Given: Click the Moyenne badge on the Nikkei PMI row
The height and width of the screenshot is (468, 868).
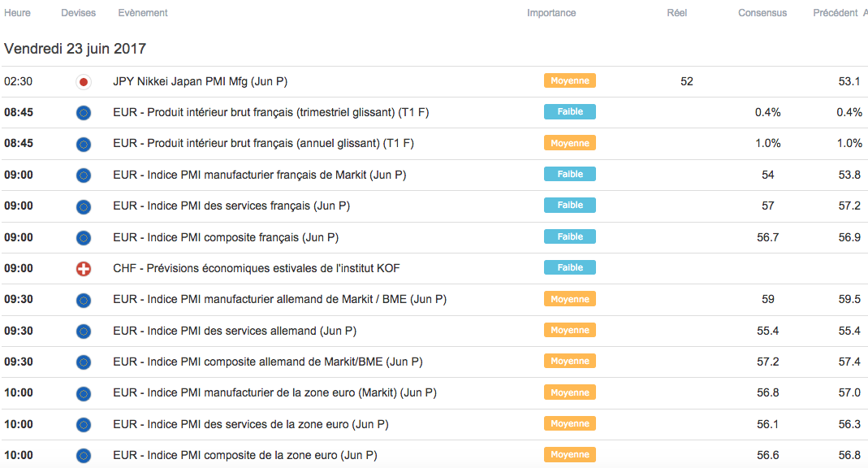Looking at the screenshot, I should coord(570,80).
